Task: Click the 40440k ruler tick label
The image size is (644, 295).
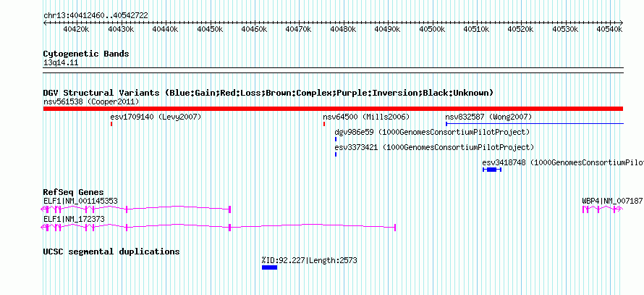Action: point(165,29)
